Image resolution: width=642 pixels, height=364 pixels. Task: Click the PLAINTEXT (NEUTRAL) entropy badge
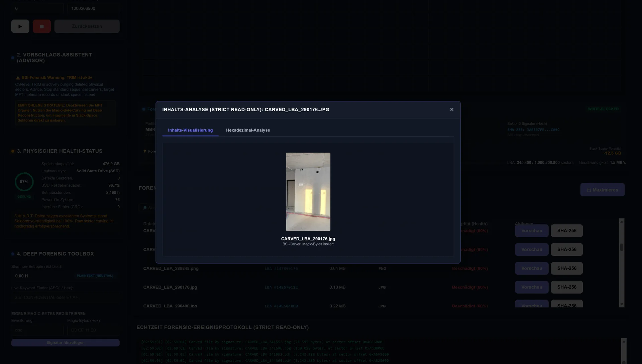95,276
